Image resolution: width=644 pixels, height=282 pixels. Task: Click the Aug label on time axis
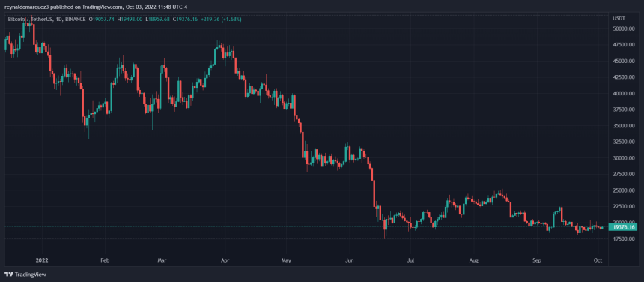473,260
